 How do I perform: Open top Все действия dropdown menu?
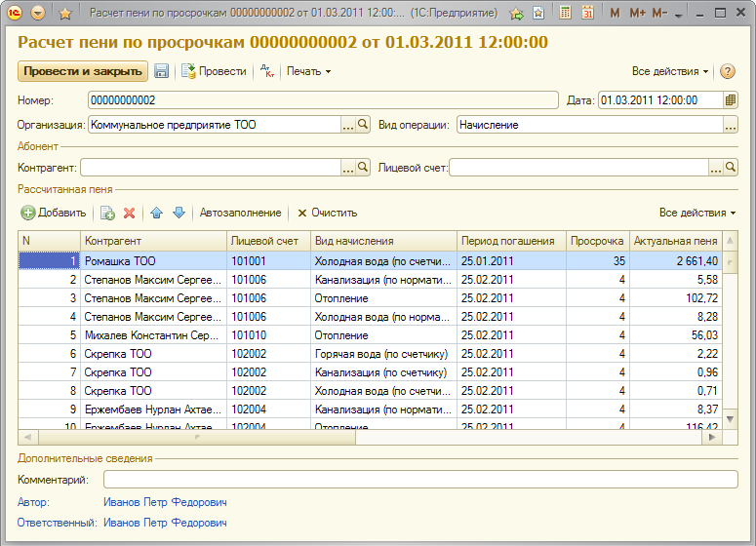pyautogui.click(x=670, y=71)
